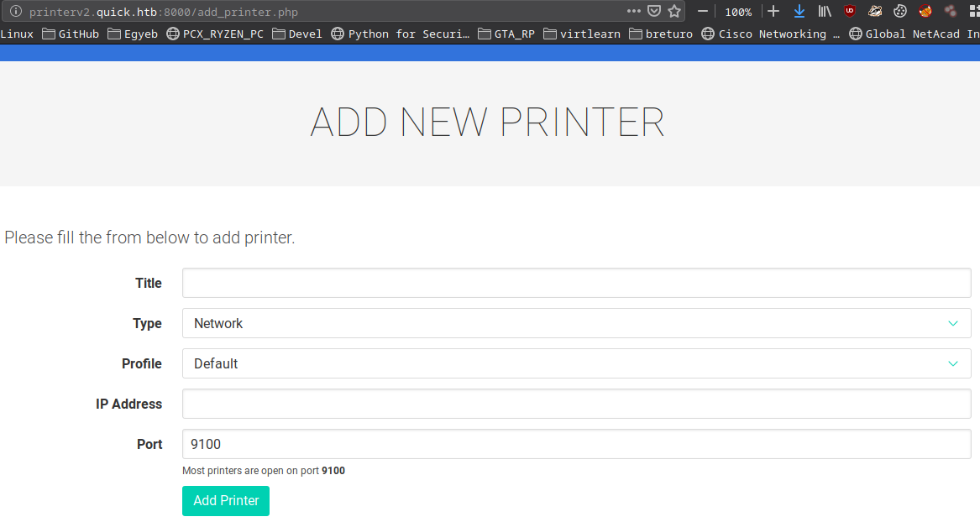Image resolution: width=980 pixels, height=522 pixels.
Task: Open the GitHub bookmarks folder
Action: pos(71,34)
